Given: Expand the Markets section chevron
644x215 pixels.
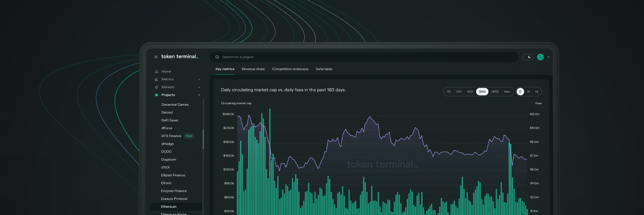Looking at the screenshot, I should 199,87.
